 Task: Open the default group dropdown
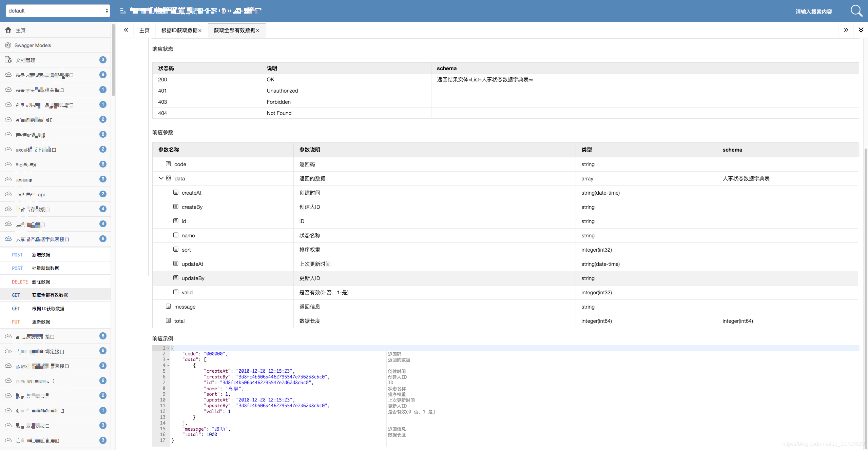(58, 11)
